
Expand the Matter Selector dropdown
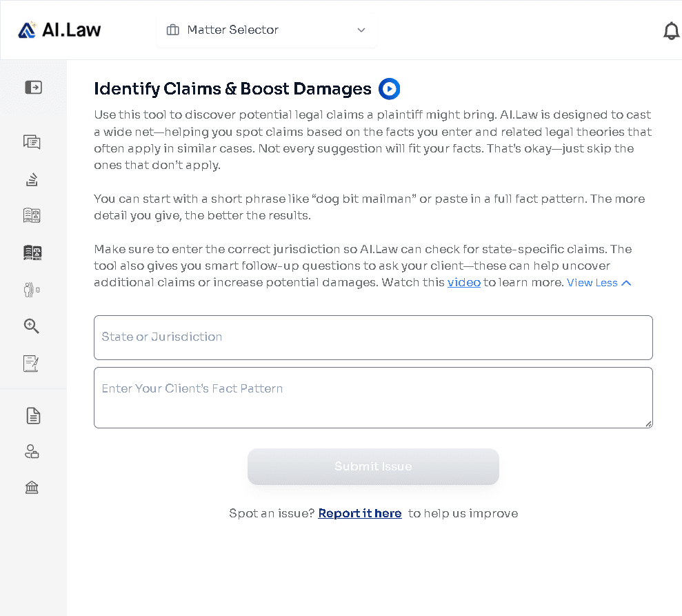click(x=267, y=30)
